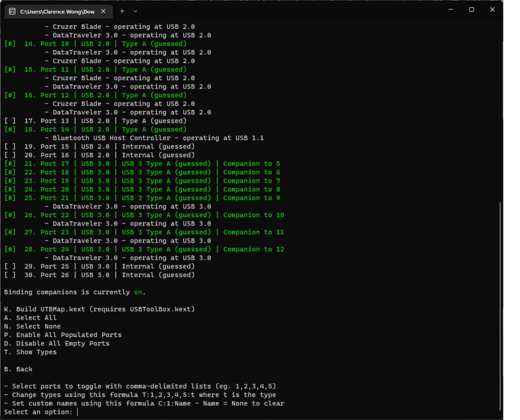Click the 'Companion to 12' text
Screen dimensions: 520x420
click(x=254, y=249)
